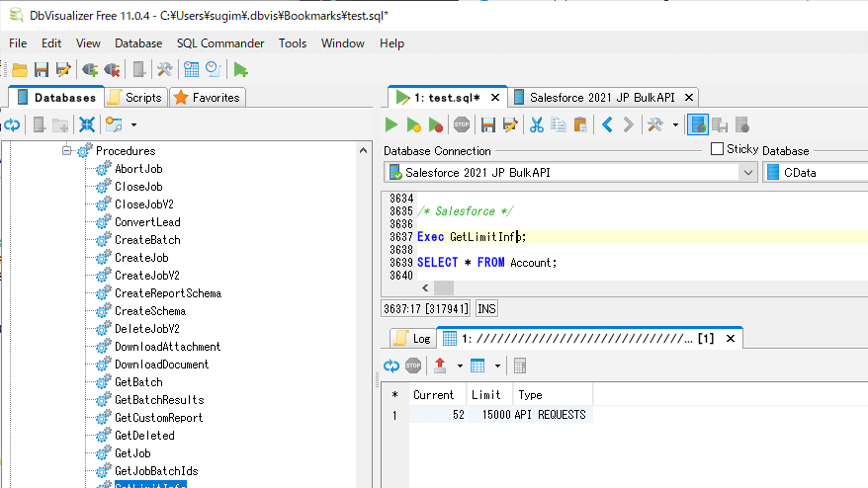Click the STOP execution icon in editor toolbar

tap(461, 125)
